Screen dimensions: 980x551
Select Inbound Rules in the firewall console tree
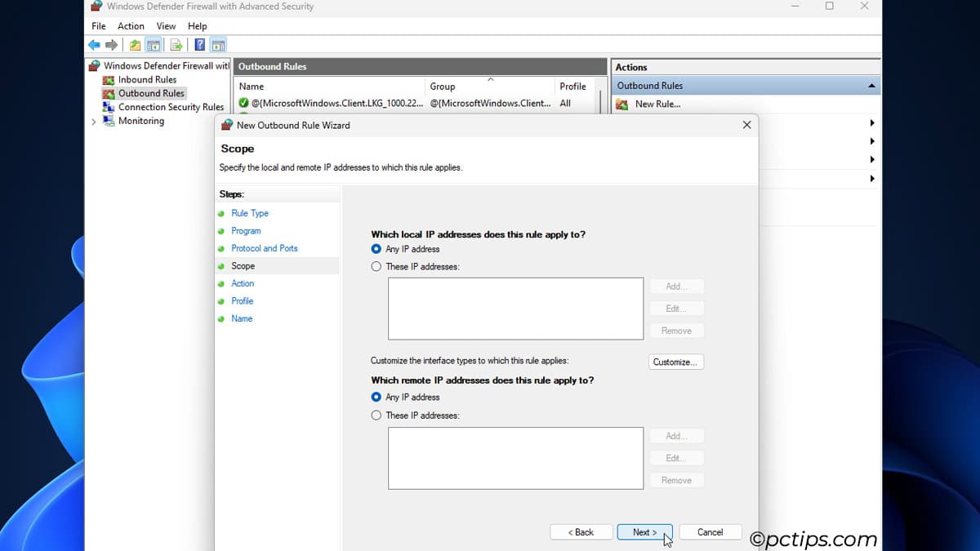pyautogui.click(x=151, y=79)
